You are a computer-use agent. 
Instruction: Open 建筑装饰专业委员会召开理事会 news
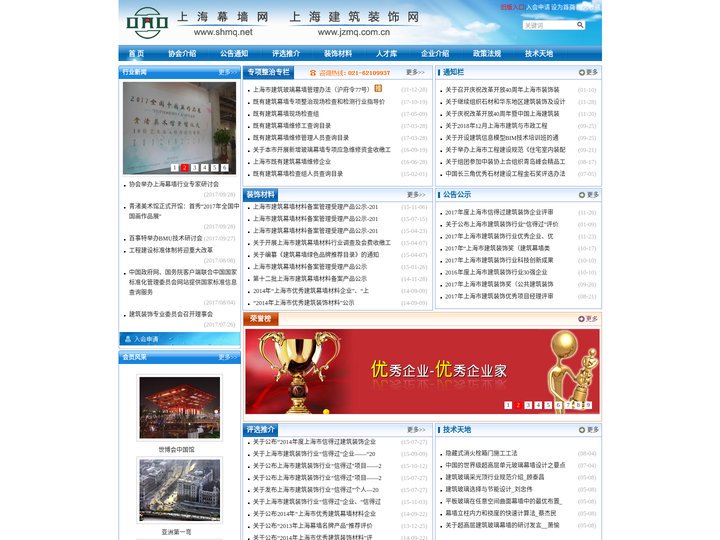[x=171, y=314]
